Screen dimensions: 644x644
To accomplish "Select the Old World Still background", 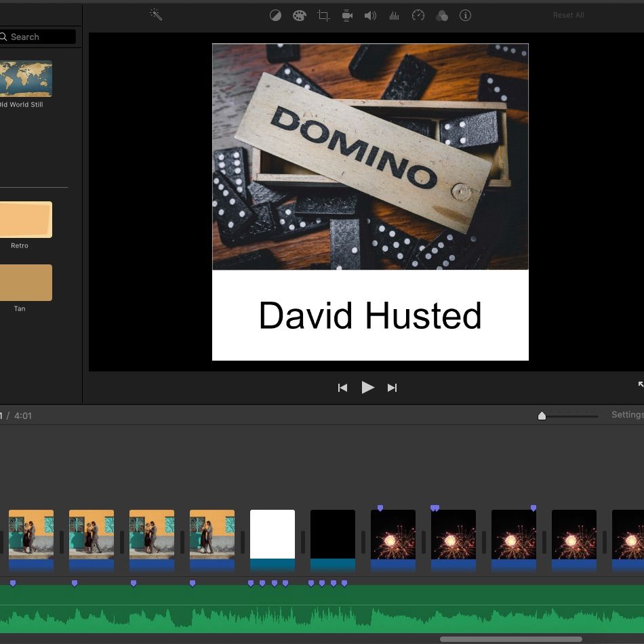I will (x=26, y=79).
